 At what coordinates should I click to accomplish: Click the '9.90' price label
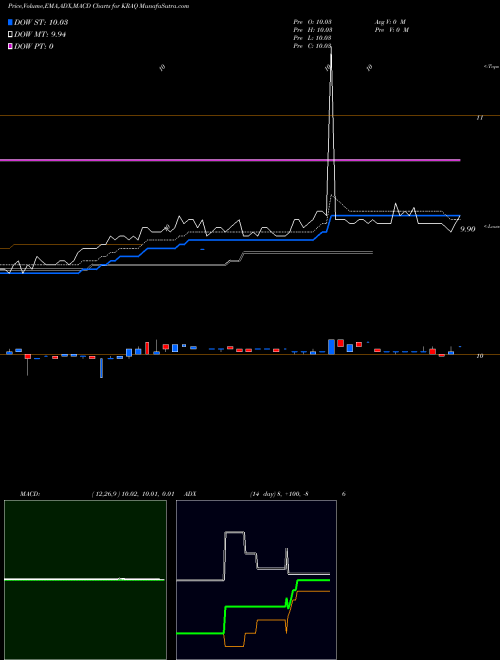[468, 229]
